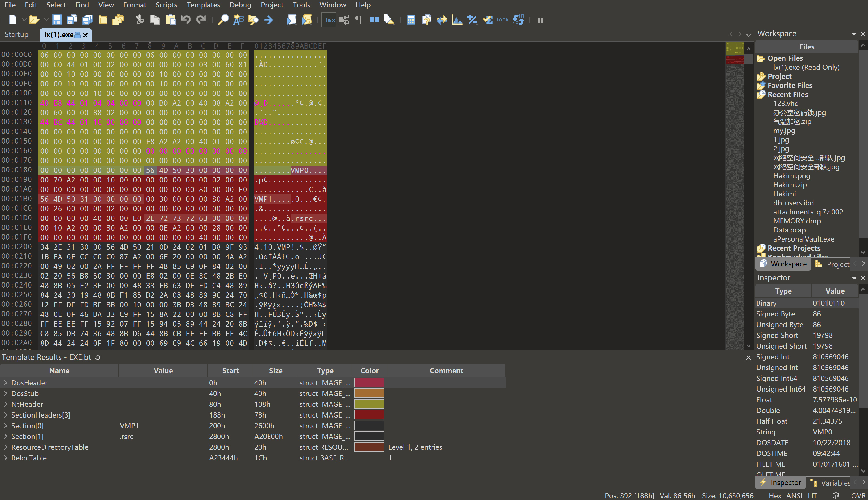Click the DosStub orange color swatch

tap(369, 394)
